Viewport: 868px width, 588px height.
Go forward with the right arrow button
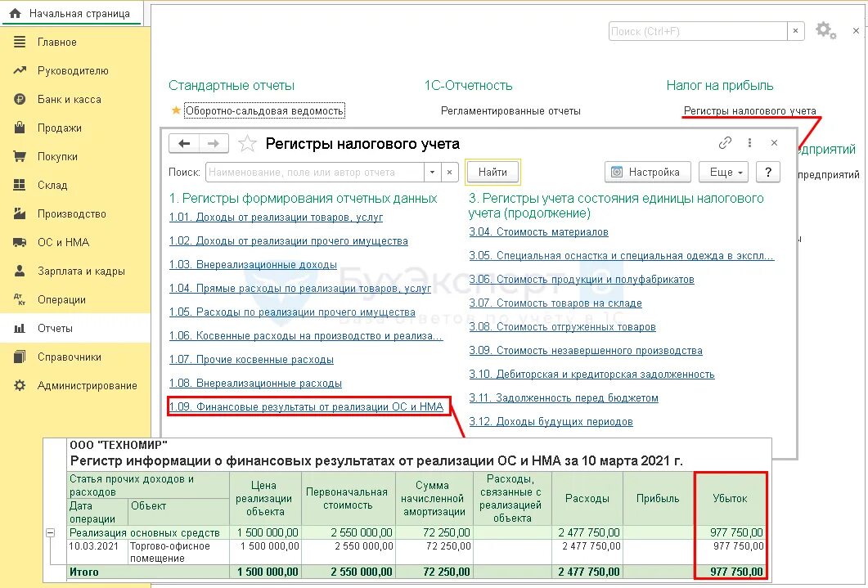click(214, 144)
